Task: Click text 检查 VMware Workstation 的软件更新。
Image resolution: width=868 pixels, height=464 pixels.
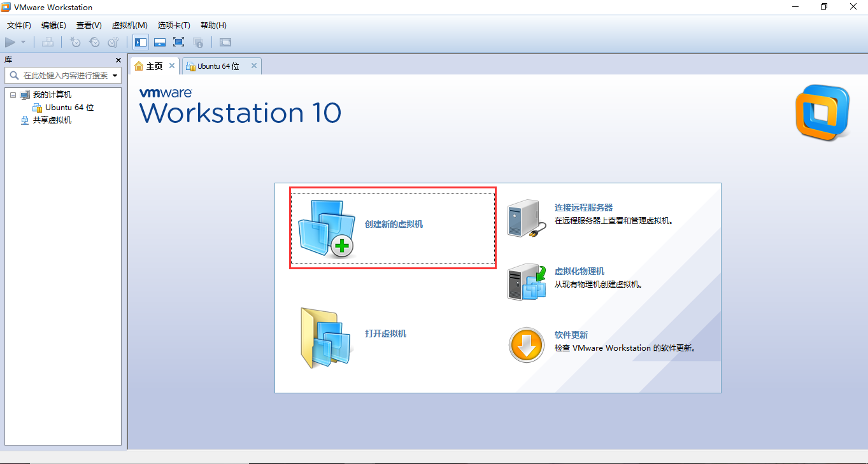Action: click(x=626, y=348)
